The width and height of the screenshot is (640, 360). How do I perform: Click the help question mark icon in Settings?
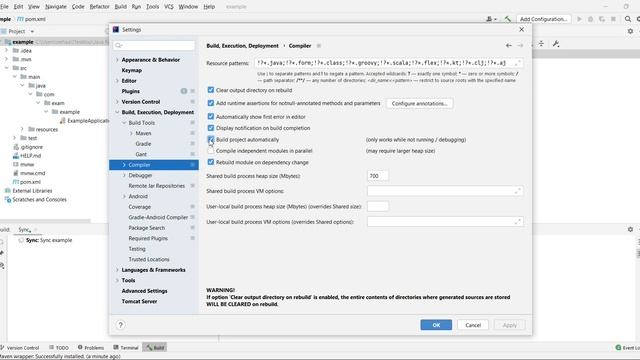(x=120, y=325)
